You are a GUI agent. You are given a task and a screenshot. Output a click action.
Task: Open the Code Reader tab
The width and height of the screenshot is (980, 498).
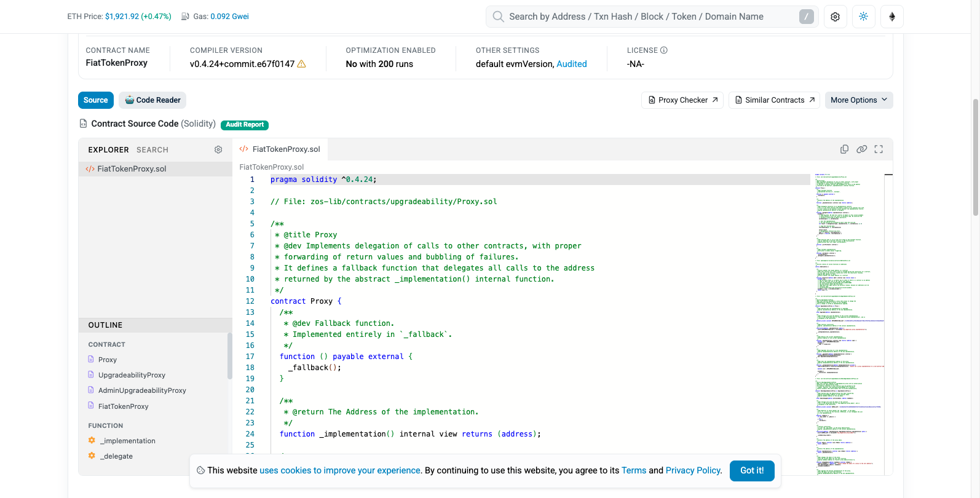pos(152,100)
